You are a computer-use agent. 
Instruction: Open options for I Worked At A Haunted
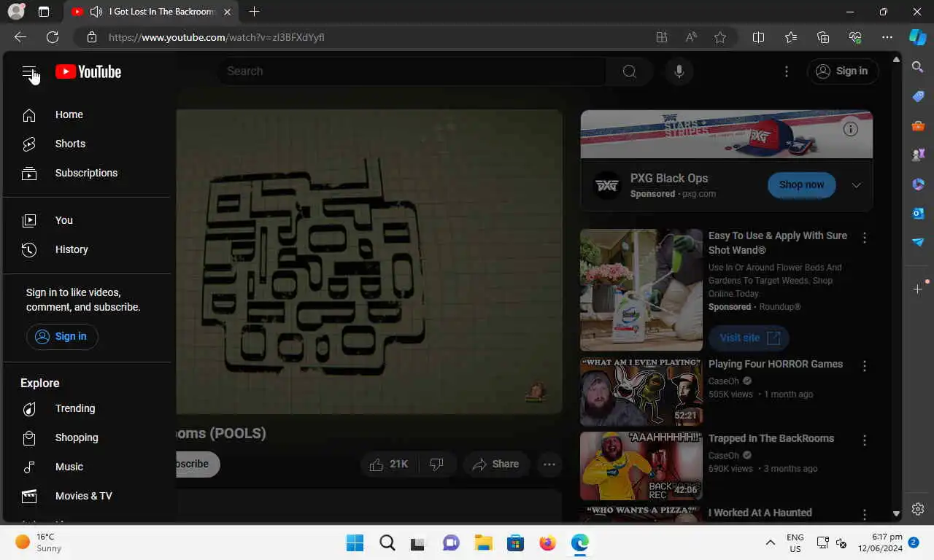865,514
